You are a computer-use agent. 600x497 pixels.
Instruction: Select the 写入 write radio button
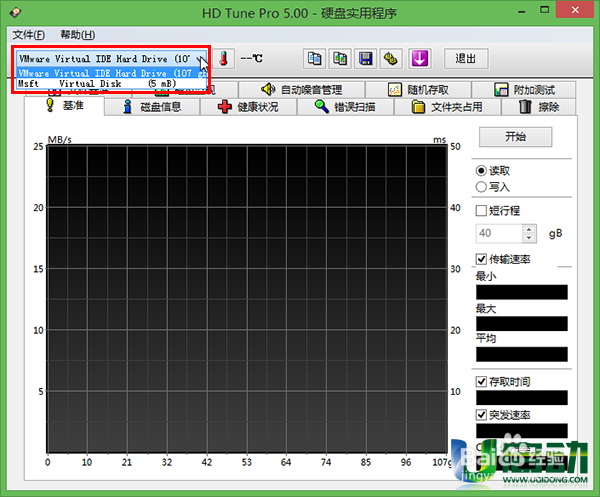coord(481,187)
